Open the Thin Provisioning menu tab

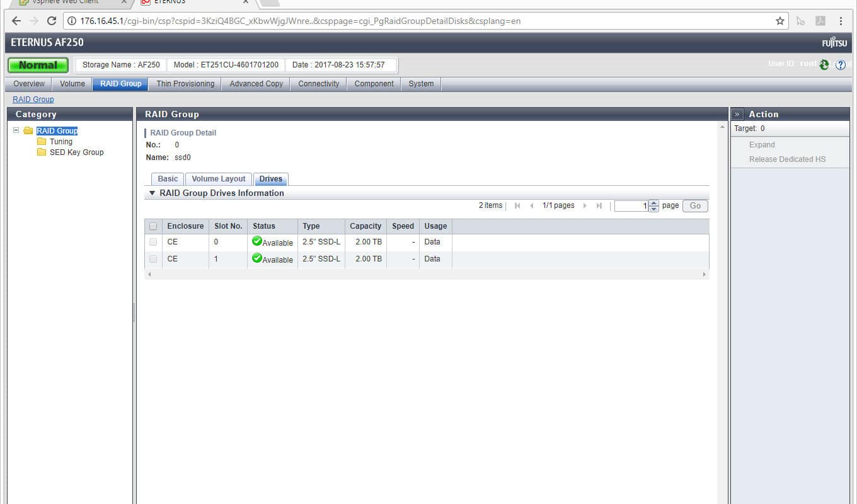point(185,84)
